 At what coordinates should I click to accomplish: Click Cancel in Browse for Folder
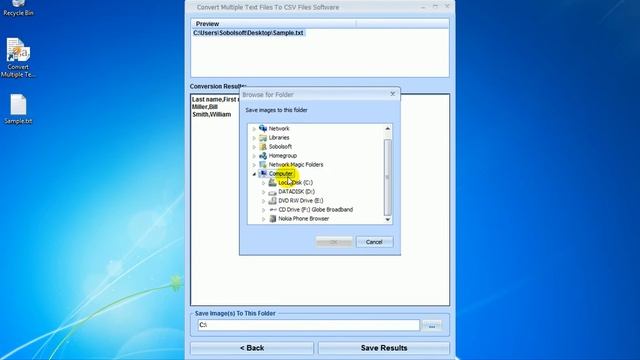[x=374, y=242]
